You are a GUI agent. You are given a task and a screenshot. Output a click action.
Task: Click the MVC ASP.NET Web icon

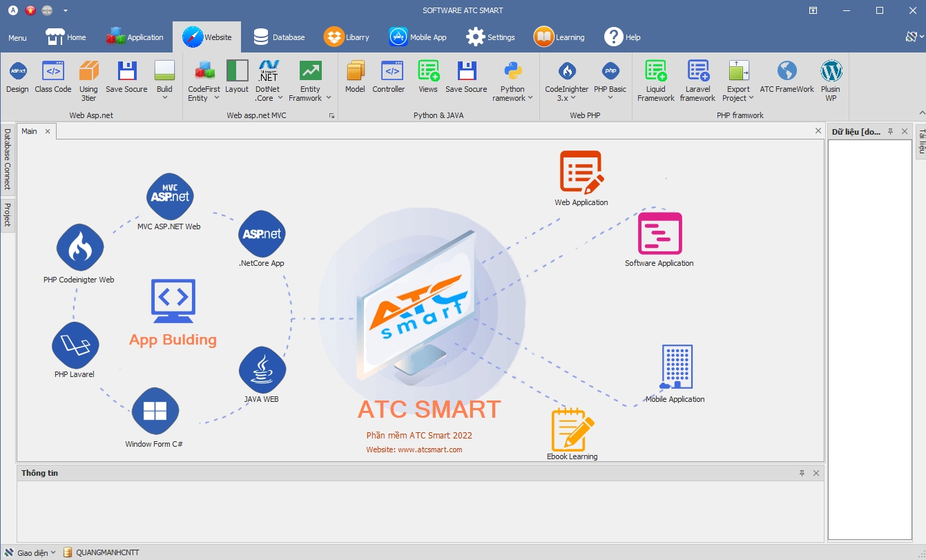(x=169, y=196)
